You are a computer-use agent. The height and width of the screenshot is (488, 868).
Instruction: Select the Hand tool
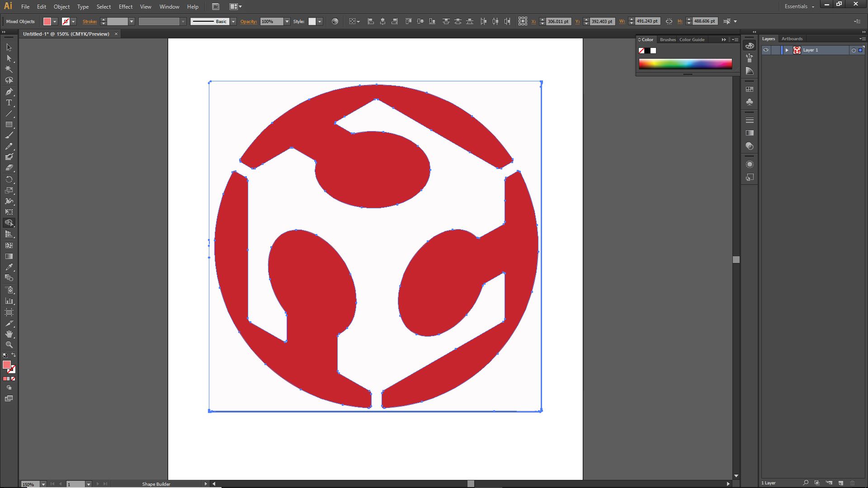9,334
